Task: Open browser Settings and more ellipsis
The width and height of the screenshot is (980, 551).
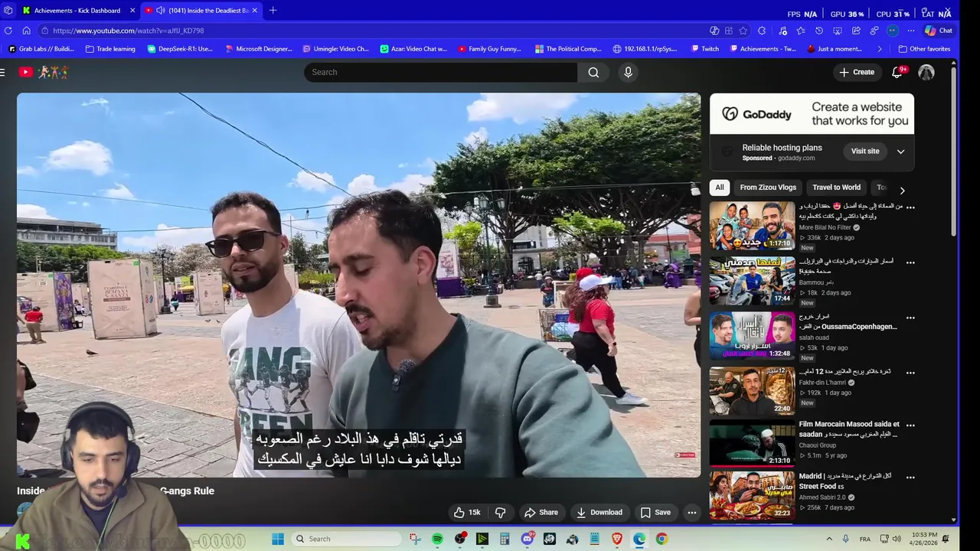Action: point(910,31)
